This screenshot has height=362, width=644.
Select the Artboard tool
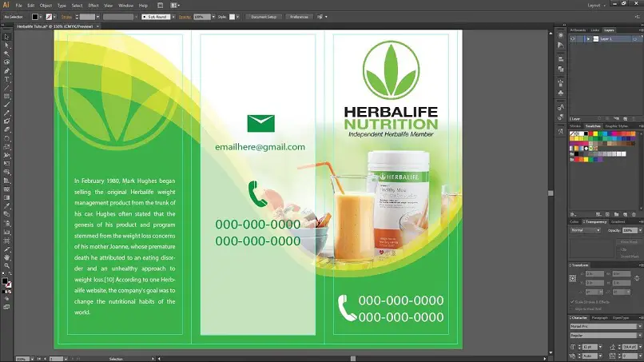click(6, 241)
